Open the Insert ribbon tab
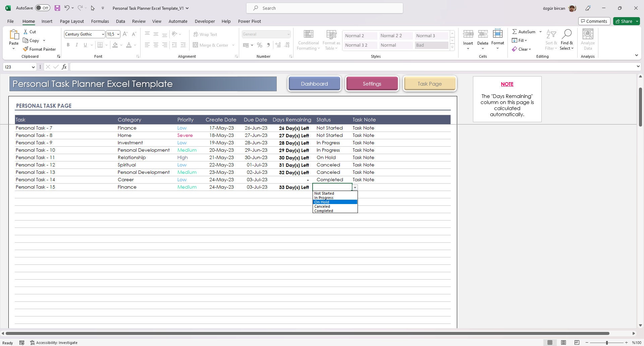 [x=47, y=21]
